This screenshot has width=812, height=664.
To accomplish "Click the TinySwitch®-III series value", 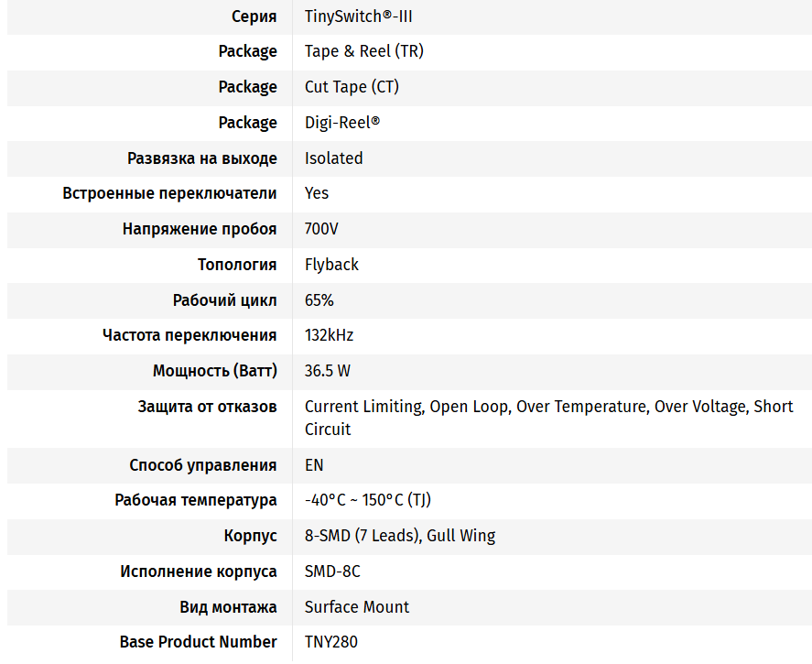I will (x=358, y=16).
